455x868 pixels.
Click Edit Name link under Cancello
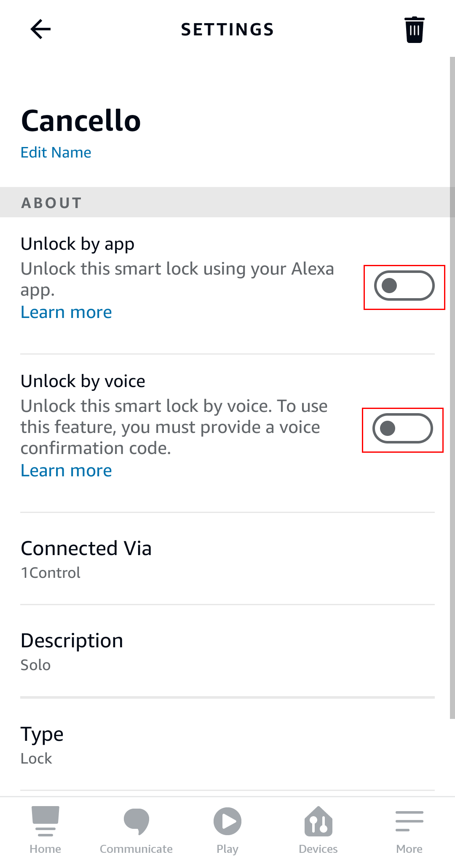pos(56,152)
